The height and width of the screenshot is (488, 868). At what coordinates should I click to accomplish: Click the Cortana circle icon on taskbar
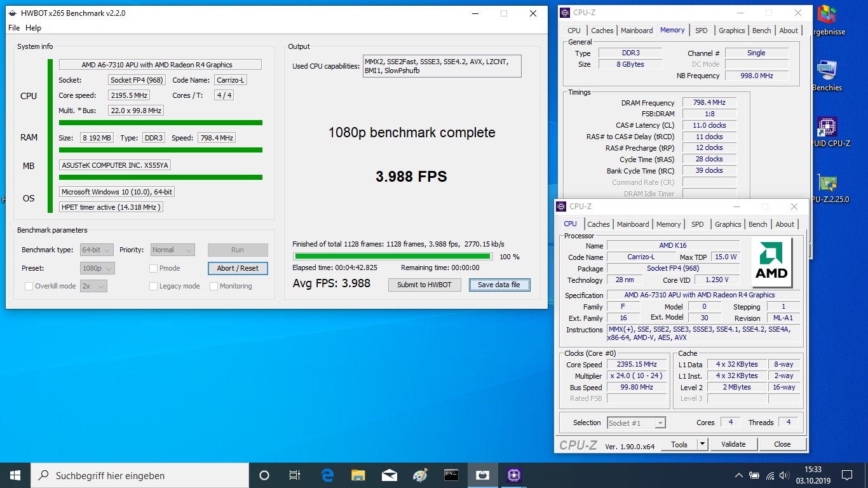pos(264,475)
